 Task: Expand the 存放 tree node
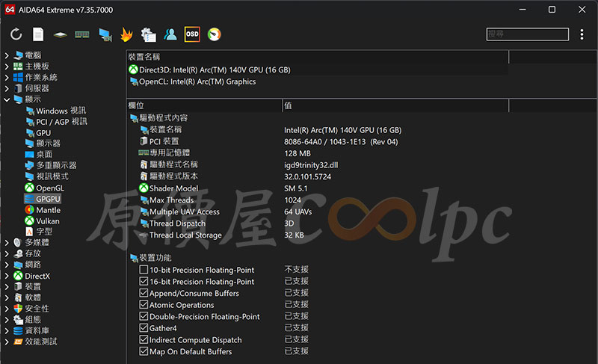7,254
